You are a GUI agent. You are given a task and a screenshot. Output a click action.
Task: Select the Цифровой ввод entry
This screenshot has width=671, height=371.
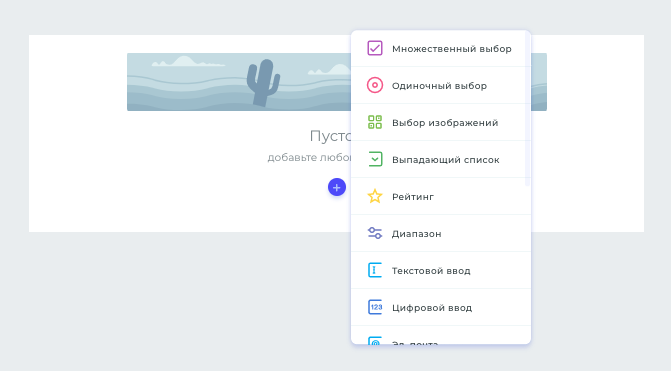coord(441,307)
